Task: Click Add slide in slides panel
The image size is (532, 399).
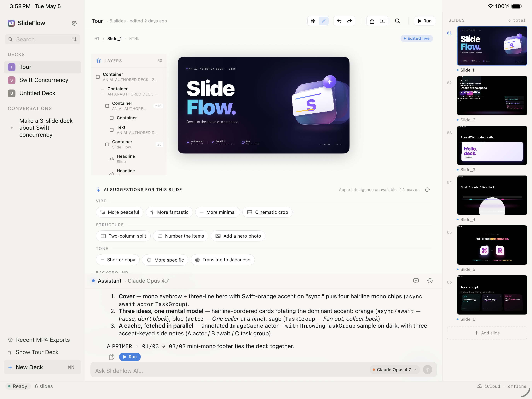Action: (487, 333)
